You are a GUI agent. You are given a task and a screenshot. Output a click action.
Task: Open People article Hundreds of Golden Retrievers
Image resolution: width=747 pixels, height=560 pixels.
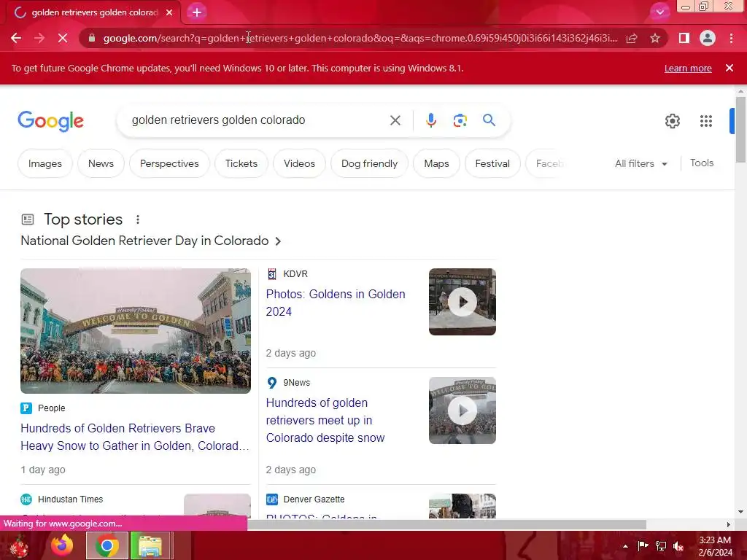click(x=134, y=437)
